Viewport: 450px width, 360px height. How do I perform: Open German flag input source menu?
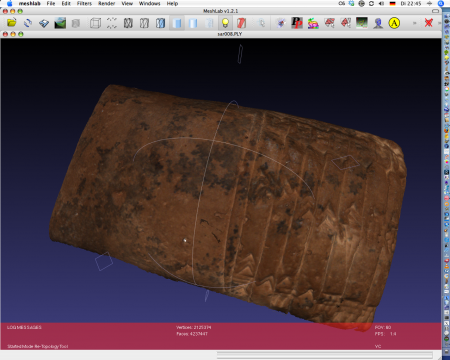pyautogui.click(x=392, y=3)
